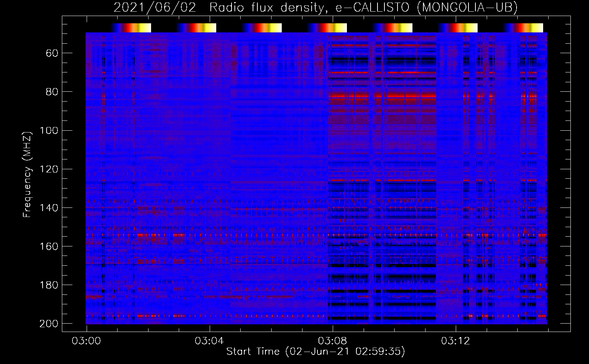Click the "Start Time (02-Jun-21 02:59:35)" label

(x=316, y=351)
